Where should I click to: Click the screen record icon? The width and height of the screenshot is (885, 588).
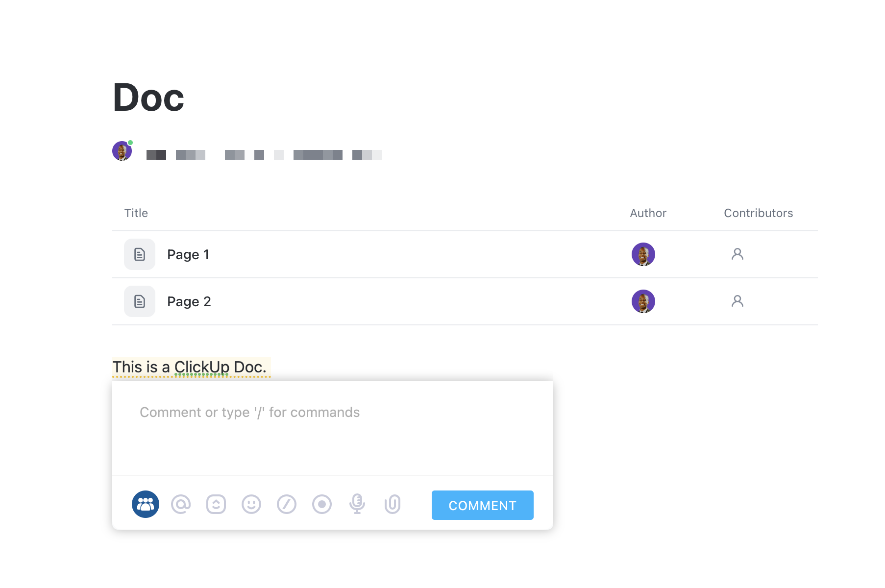coord(322,504)
